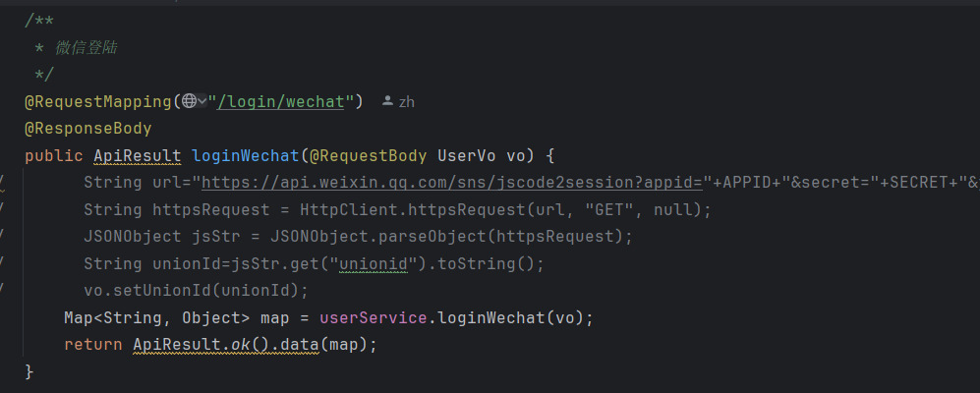The image size is (980, 393).
Task: Click the UserVo parameter type
Action: pyautogui.click(x=466, y=155)
